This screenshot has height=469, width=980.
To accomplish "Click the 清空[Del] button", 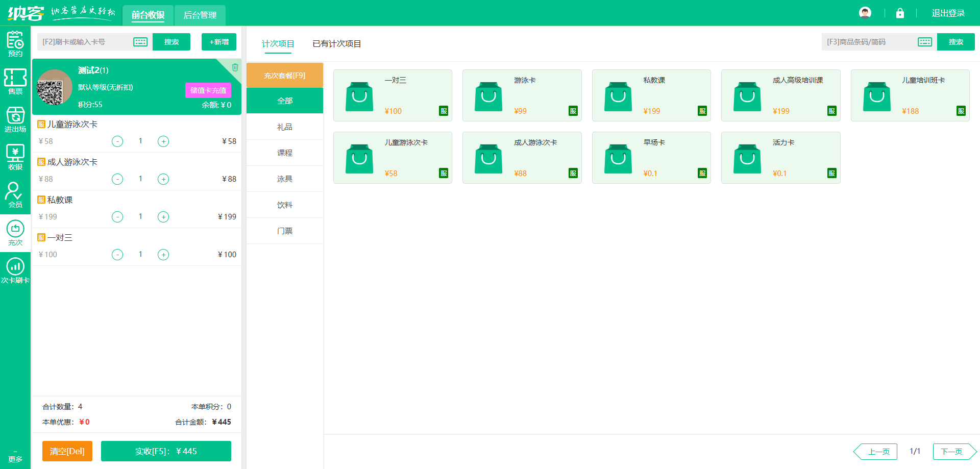I will (67, 451).
